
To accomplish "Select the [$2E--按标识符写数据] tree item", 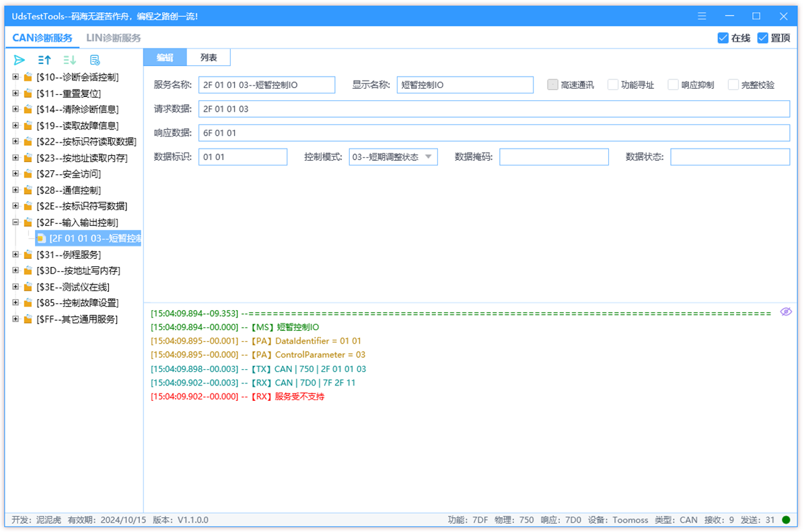I will [x=81, y=206].
